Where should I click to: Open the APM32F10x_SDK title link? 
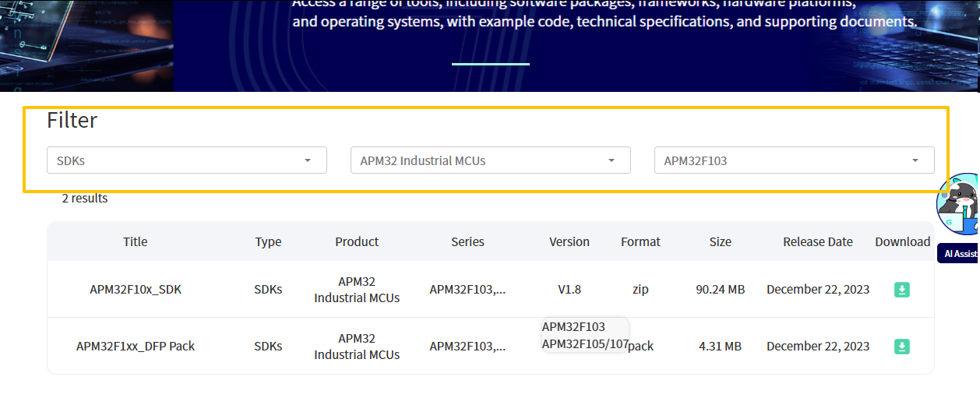point(136,290)
